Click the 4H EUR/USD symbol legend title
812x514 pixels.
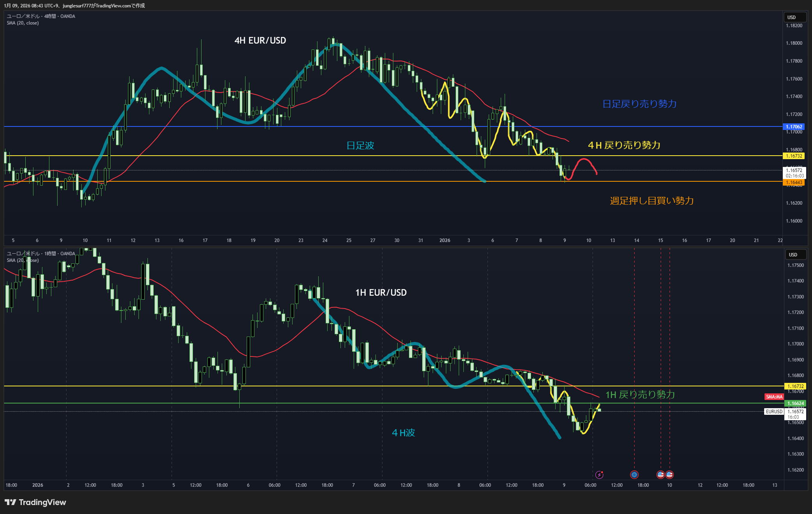[x=41, y=16]
